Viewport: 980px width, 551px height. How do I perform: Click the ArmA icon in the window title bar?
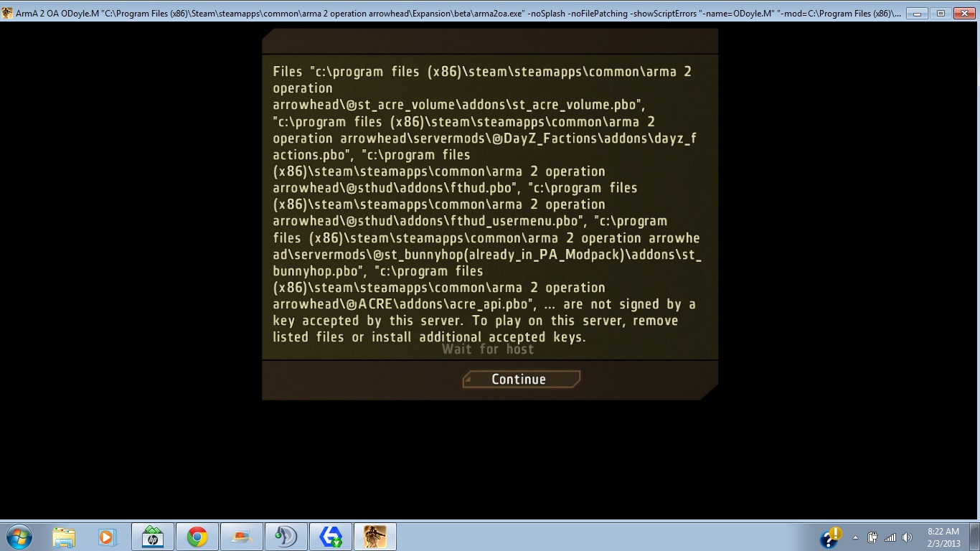tap(7, 13)
